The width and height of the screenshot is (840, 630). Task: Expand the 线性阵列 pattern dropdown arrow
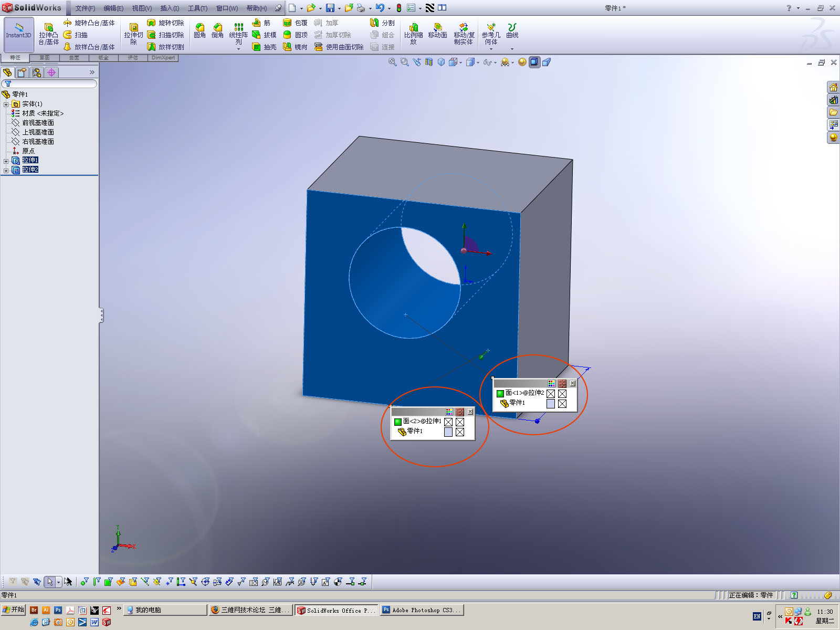click(238, 49)
